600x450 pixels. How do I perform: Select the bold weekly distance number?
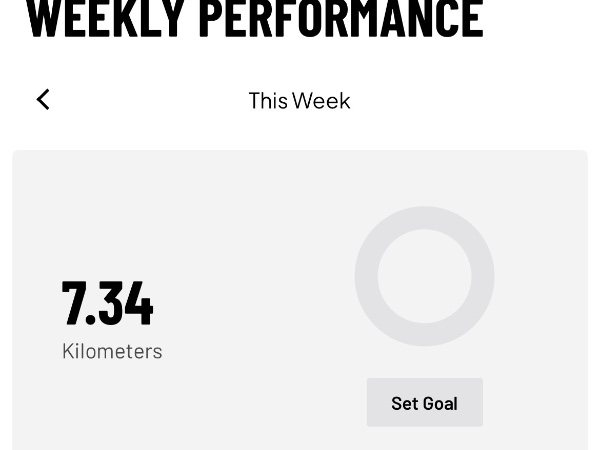click(108, 304)
